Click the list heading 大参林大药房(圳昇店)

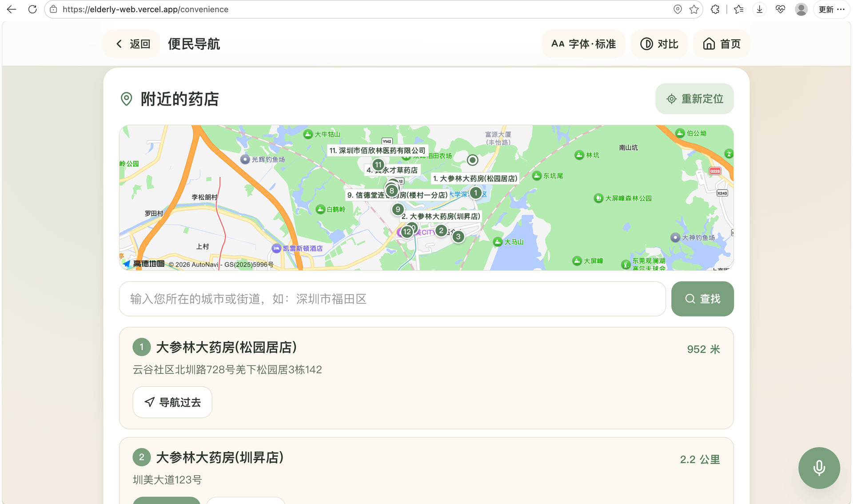[219, 457]
